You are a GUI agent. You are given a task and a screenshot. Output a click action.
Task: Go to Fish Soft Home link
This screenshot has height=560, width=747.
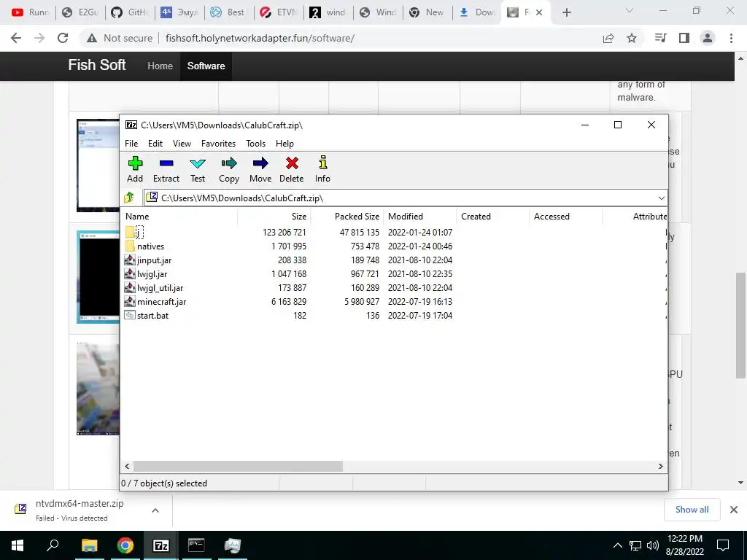pyautogui.click(x=160, y=66)
